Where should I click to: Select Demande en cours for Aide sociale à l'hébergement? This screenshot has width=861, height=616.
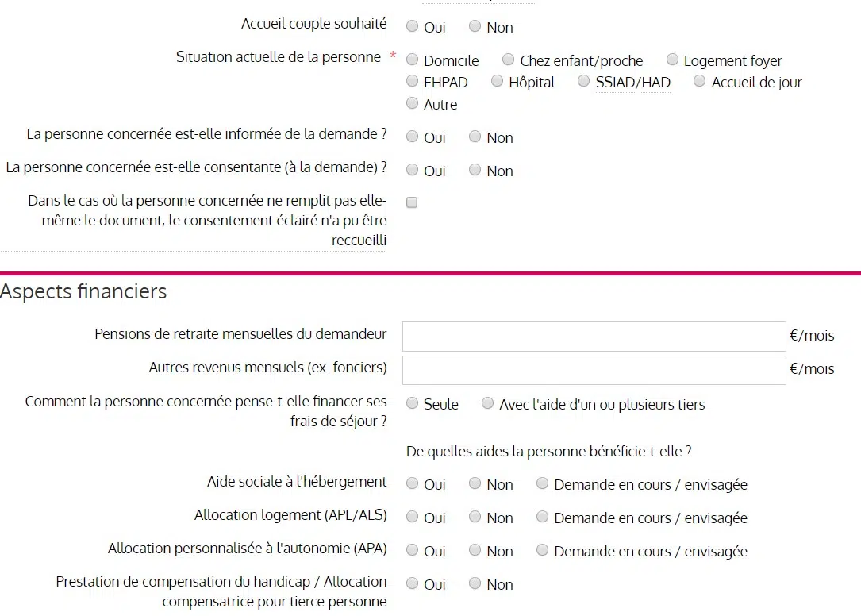coord(543,483)
